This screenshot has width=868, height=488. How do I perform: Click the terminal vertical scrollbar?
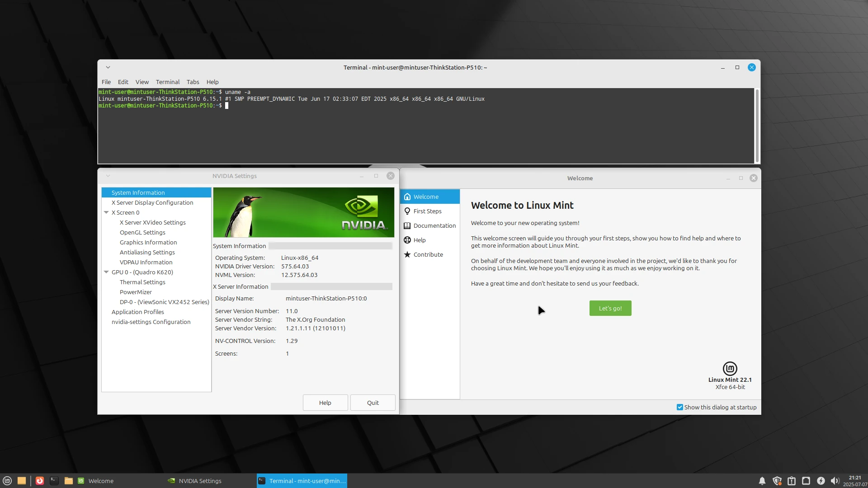point(757,126)
